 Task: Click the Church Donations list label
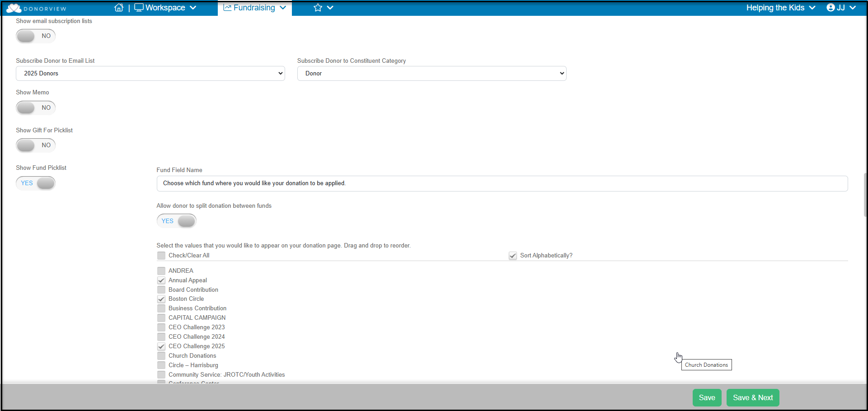tap(192, 356)
